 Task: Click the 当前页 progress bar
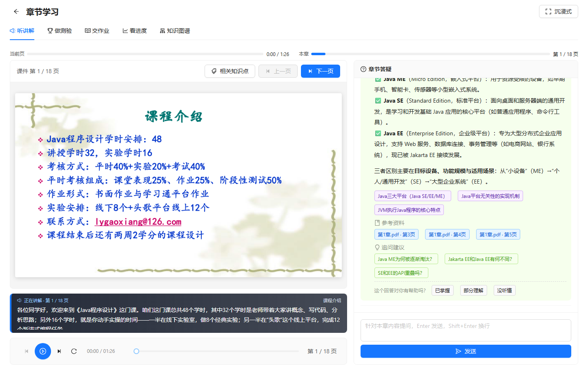[145, 54]
